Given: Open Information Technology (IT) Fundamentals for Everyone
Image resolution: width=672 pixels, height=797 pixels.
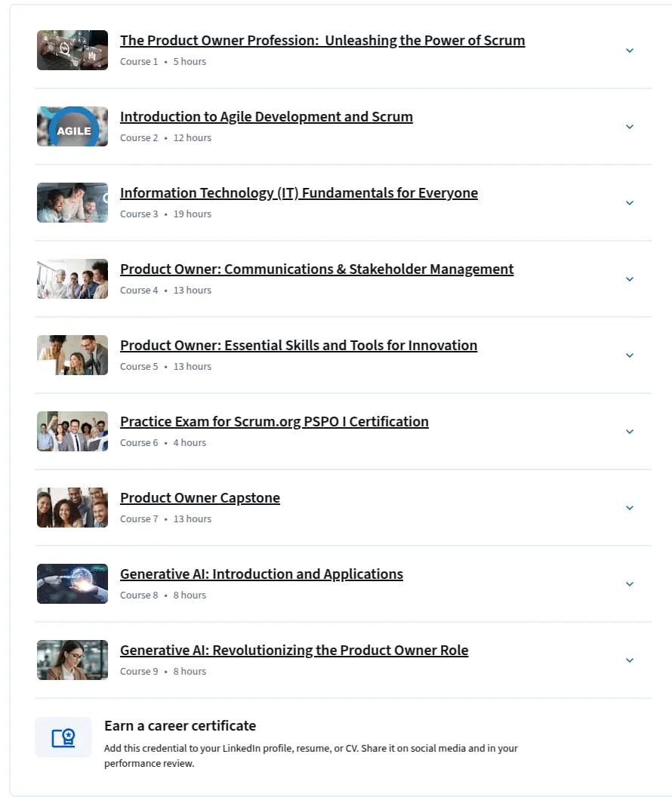Looking at the screenshot, I should [x=299, y=192].
